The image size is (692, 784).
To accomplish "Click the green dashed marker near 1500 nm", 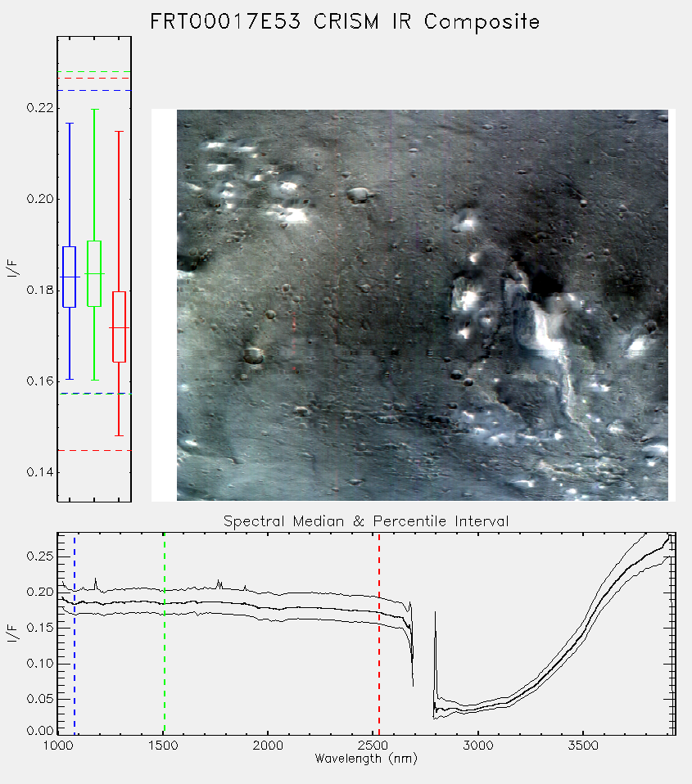I will click(164, 633).
